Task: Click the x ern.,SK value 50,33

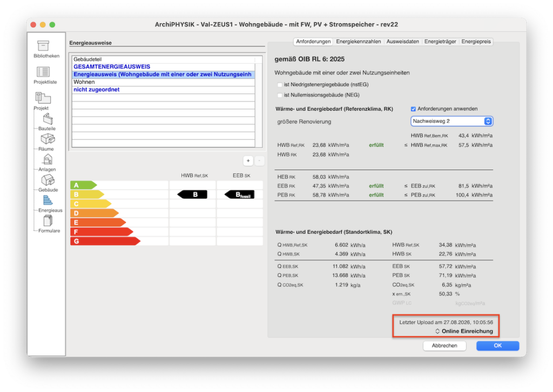Action: pos(446,294)
